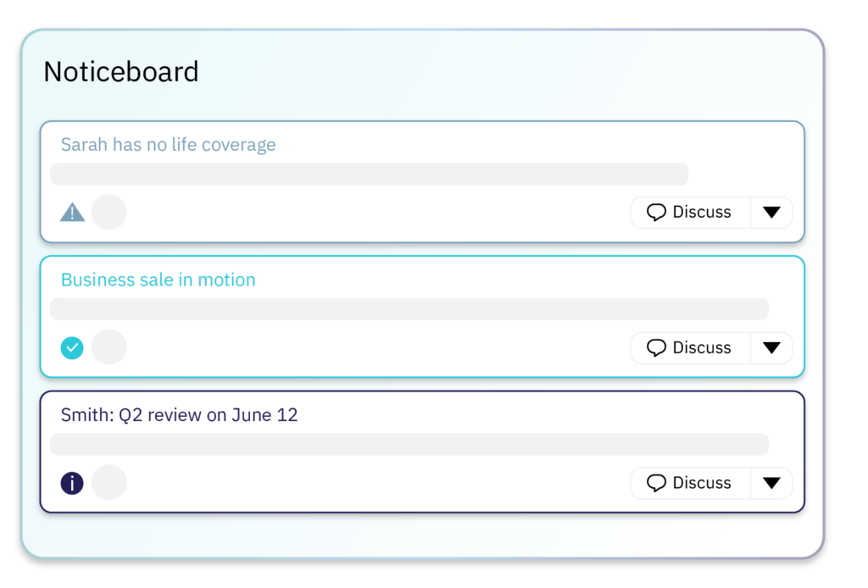Click speech bubble icon in Sarah's notice
Screen dimensions: 868x588
(x=657, y=213)
